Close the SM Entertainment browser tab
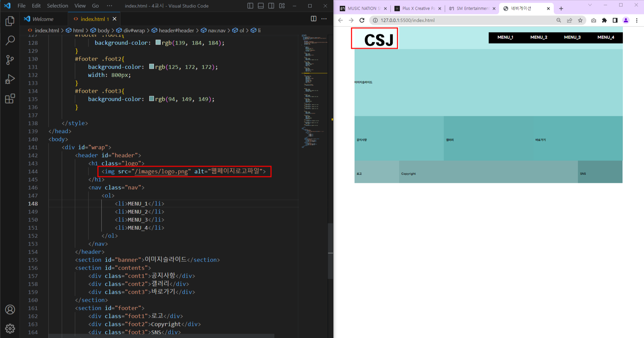644x338 pixels. [494, 9]
